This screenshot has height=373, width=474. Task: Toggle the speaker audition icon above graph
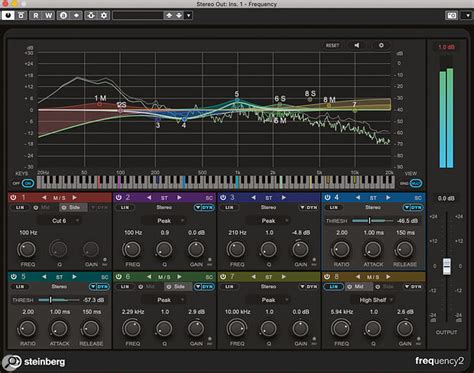pos(357,45)
